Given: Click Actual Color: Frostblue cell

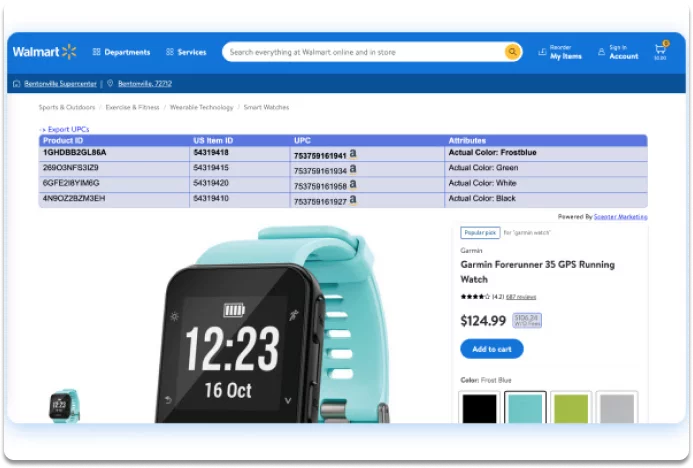Looking at the screenshot, I should point(492,152).
